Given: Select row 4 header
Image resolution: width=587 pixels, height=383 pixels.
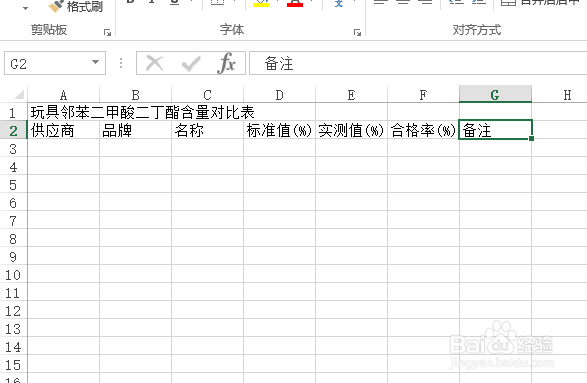Looking at the screenshot, I should tap(13, 166).
